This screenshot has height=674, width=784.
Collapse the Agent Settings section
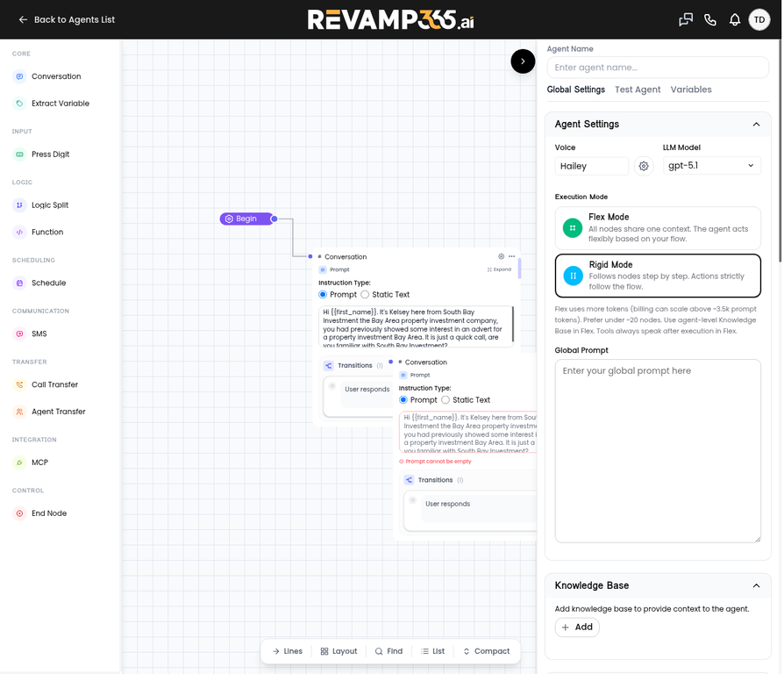tap(756, 125)
